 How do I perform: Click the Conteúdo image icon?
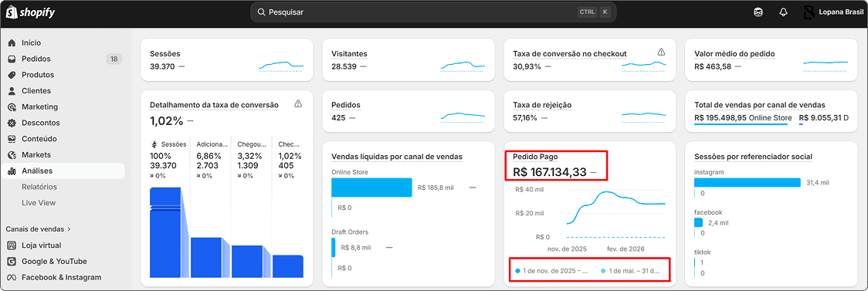[12, 139]
